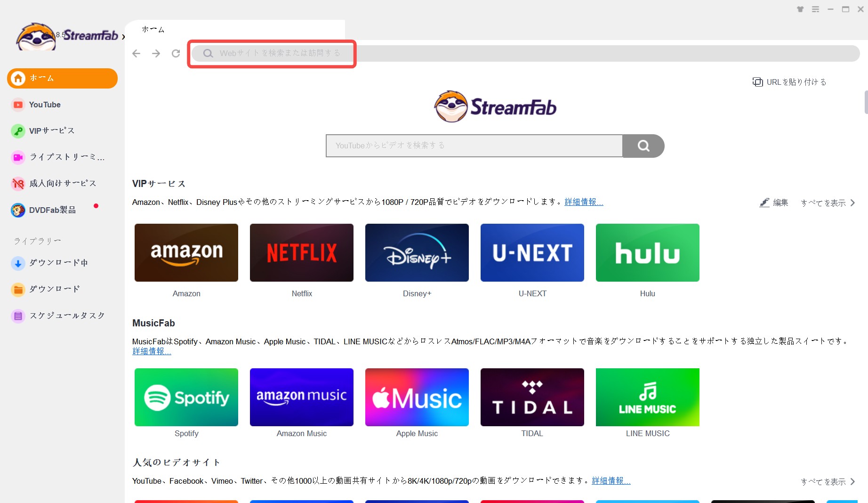Open DVDFab製品 in the sidebar
Image resolution: width=868 pixels, height=503 pixels.
pos(62,210)
